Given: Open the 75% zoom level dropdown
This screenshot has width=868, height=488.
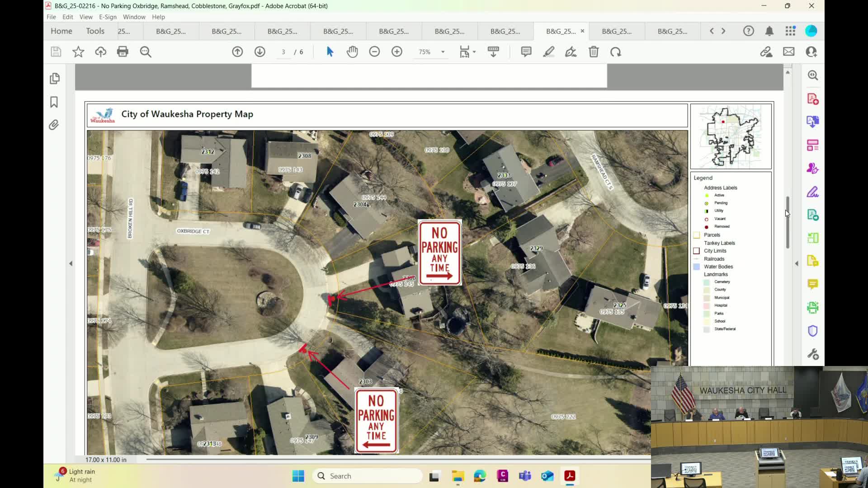Looking at the screenshot, I should pos(443,52).
